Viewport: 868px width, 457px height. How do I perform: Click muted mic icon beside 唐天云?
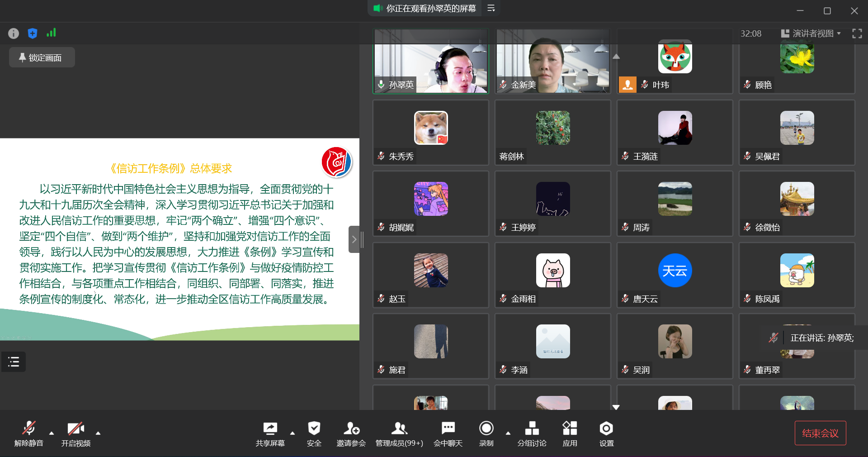click(x=625, y=299)
